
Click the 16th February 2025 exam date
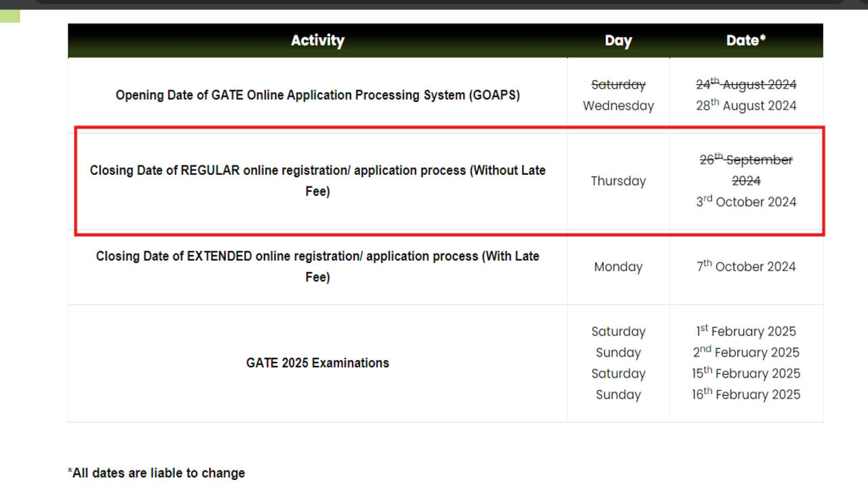click(x=746, y=394)
